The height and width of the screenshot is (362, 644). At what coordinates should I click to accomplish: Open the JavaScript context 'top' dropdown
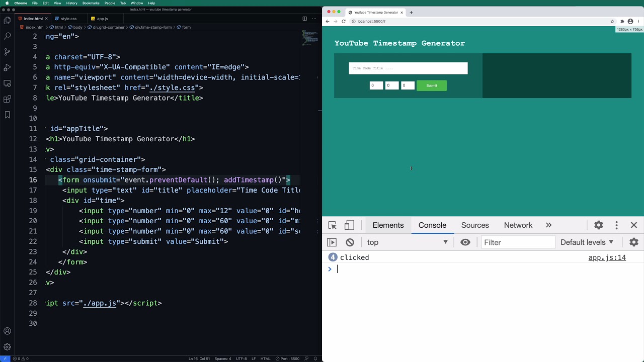407,242
